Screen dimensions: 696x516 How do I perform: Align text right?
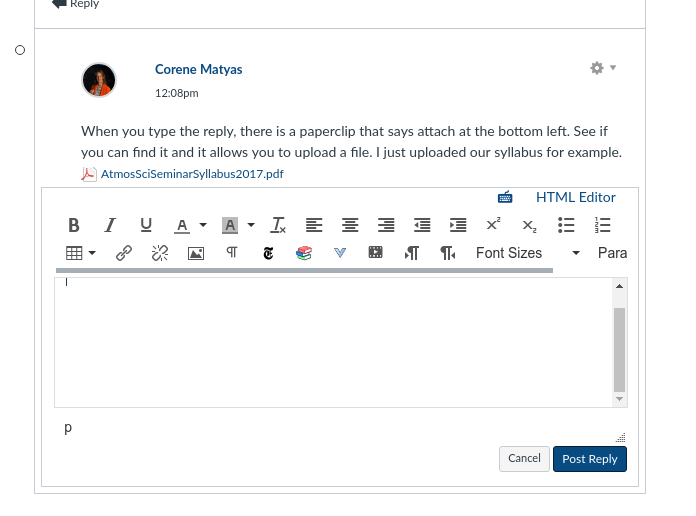point(386,225)
